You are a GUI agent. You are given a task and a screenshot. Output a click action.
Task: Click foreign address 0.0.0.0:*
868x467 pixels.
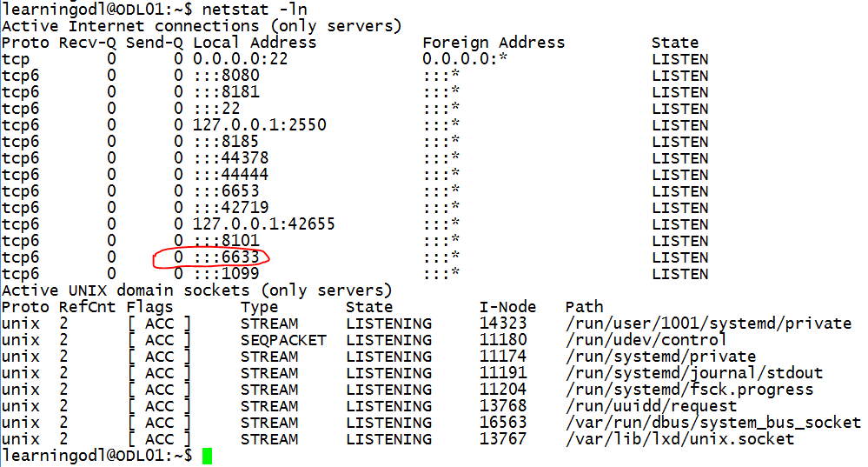[465, 59]
